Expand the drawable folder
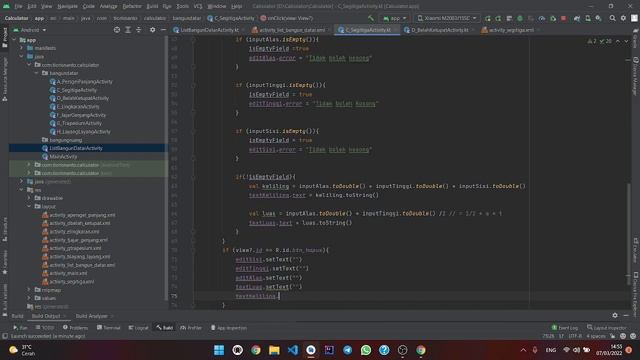Viewport: 640px width, 360px height. 29,198
